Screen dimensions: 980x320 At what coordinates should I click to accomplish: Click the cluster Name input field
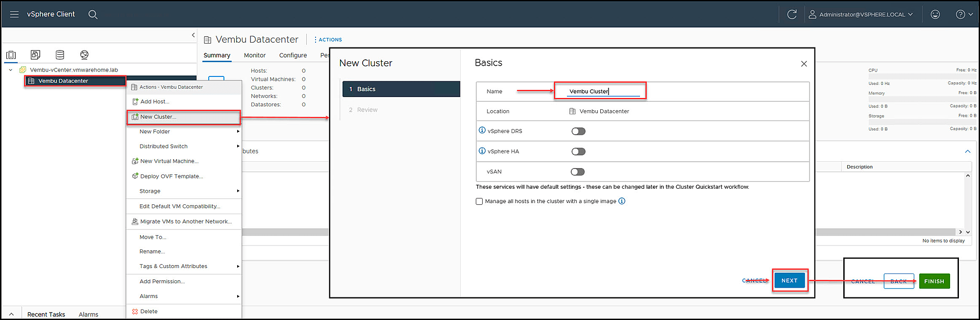click(603, 91)
